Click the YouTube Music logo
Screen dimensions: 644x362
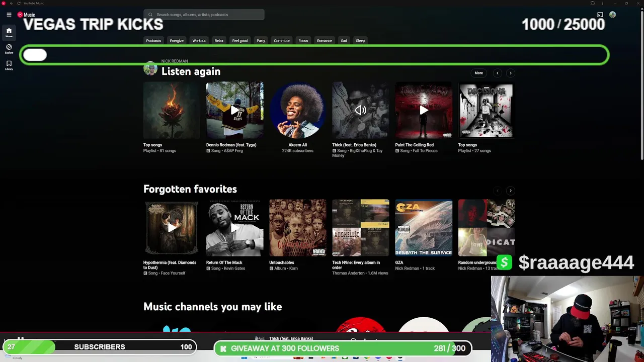tap(26, 15)
